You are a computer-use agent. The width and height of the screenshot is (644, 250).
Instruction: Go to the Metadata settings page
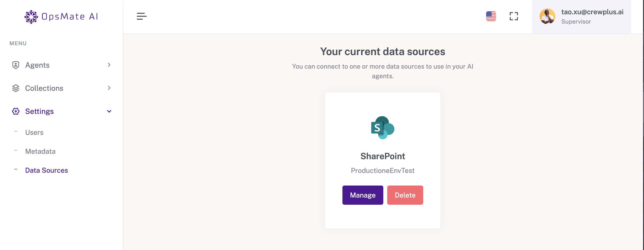(x=40, y=151)
